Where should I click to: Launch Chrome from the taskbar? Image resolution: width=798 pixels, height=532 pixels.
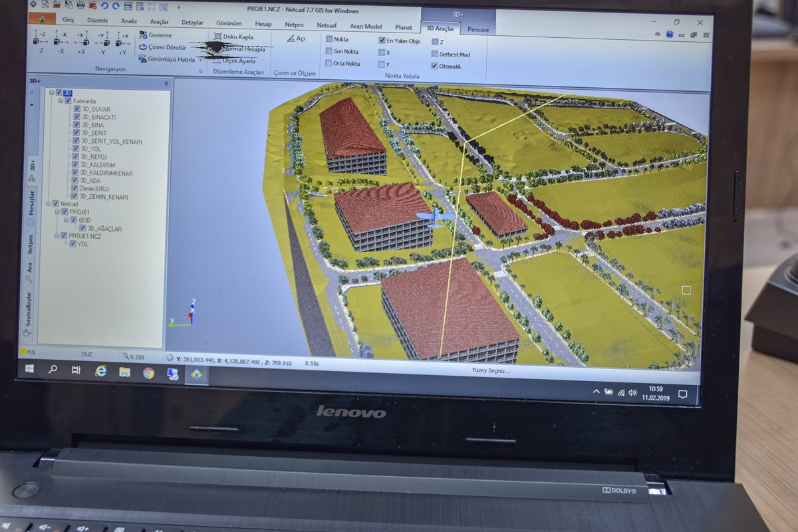pyautogui.click(x=148, y=373)
